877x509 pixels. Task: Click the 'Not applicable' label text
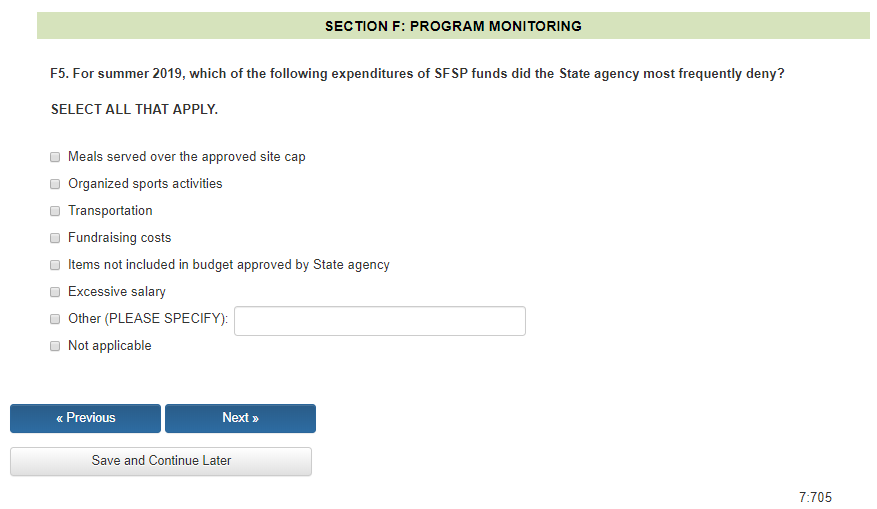click(x=110, y=346)
